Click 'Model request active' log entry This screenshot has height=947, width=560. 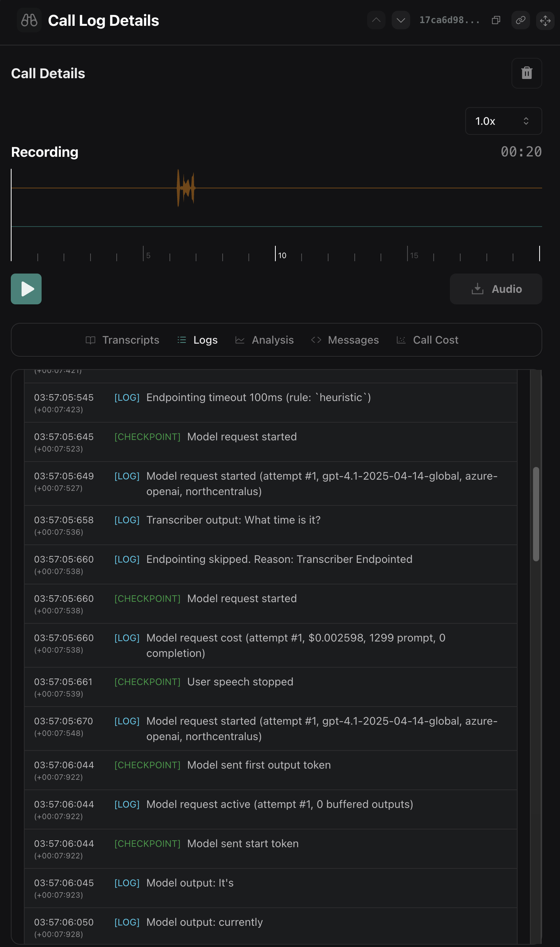(271, 809)
